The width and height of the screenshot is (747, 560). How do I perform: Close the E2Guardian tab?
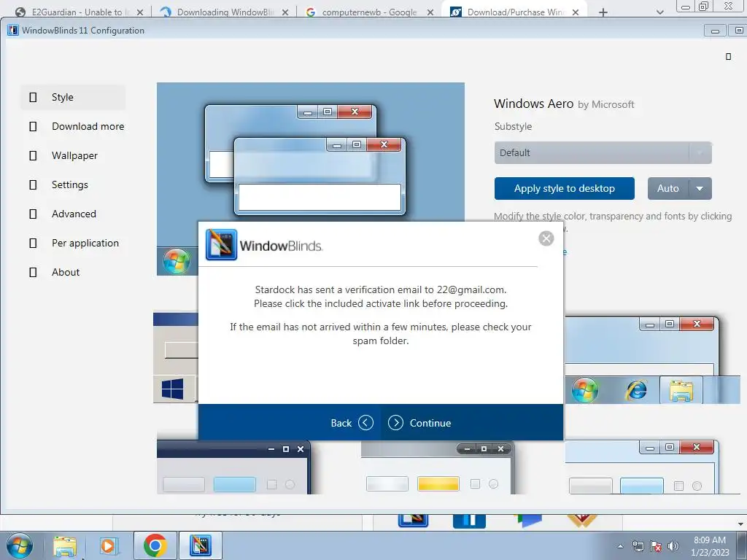point(139,12)
